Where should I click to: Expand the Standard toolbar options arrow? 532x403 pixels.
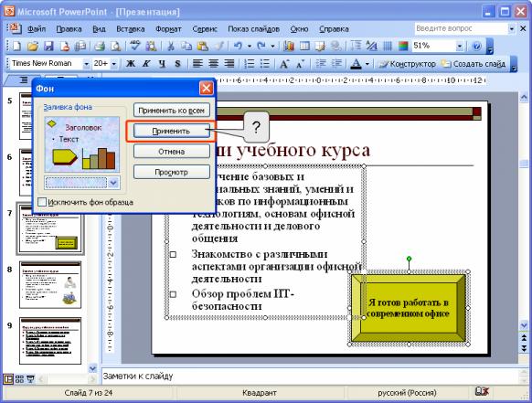pos(489,46)
